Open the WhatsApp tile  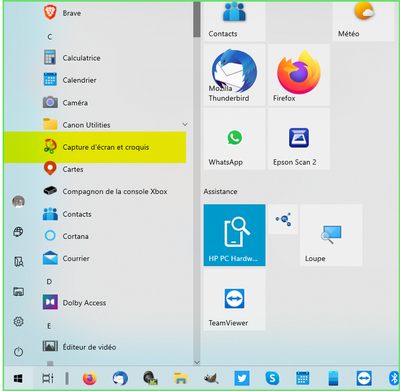pyautogui.click(x=234, y=139)
